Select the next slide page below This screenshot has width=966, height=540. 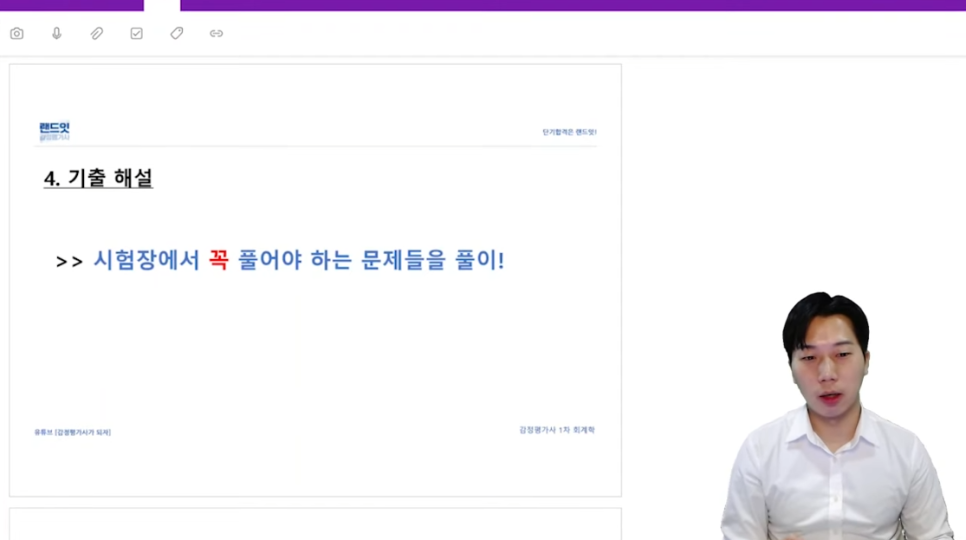pyautogui.click(x=315, y=524)
